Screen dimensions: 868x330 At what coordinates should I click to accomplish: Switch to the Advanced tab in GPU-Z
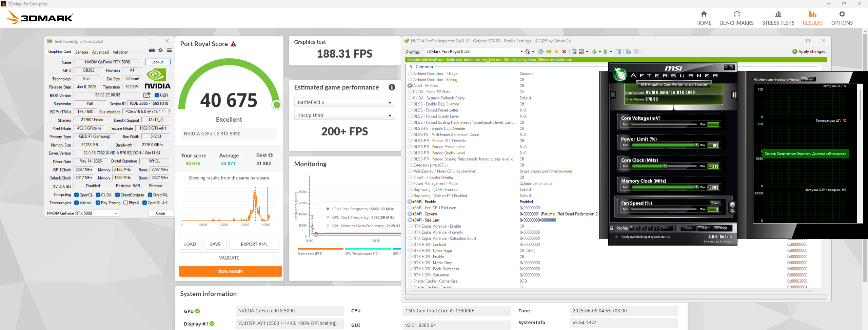point(100,52)
